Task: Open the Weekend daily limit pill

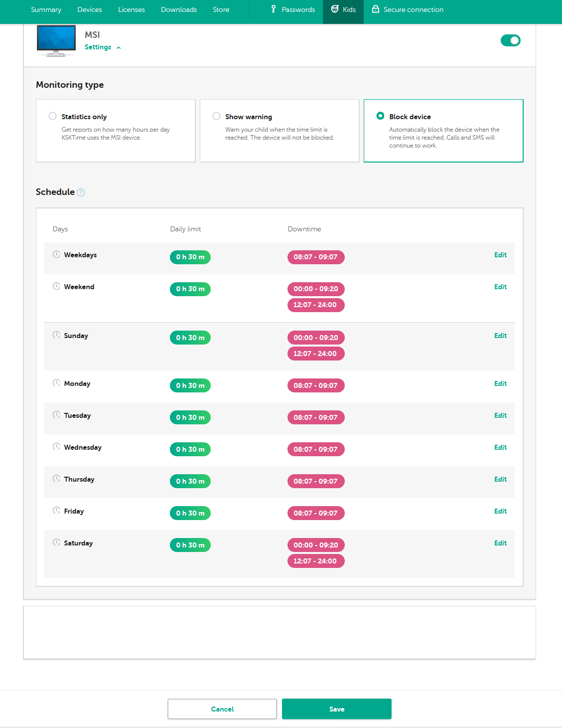Action: (190, 289)
